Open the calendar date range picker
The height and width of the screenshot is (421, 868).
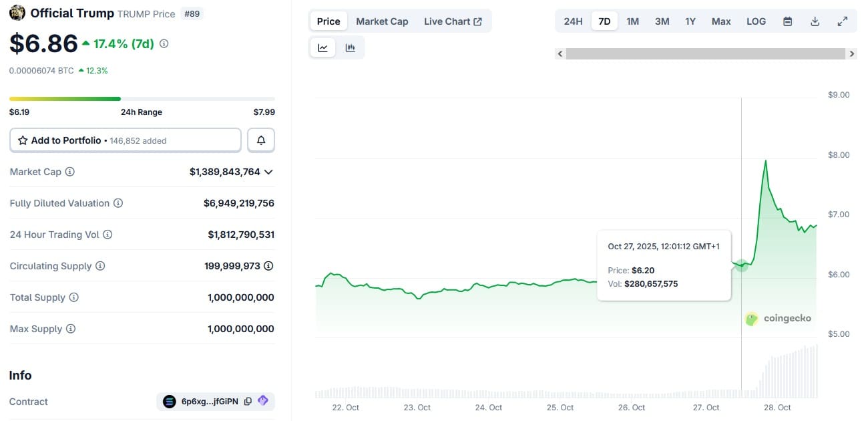pos(788,21)
